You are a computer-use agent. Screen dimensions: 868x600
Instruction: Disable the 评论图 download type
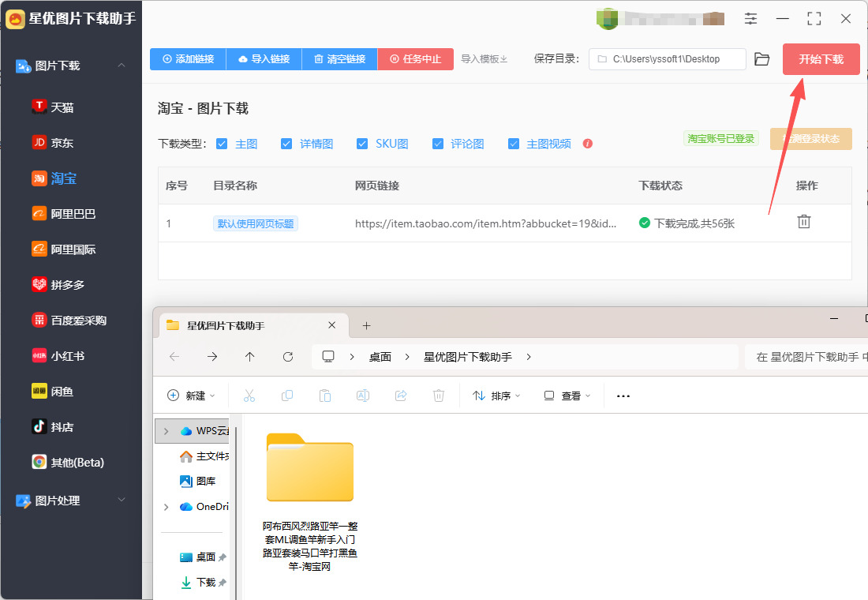[x=438, y=144]
